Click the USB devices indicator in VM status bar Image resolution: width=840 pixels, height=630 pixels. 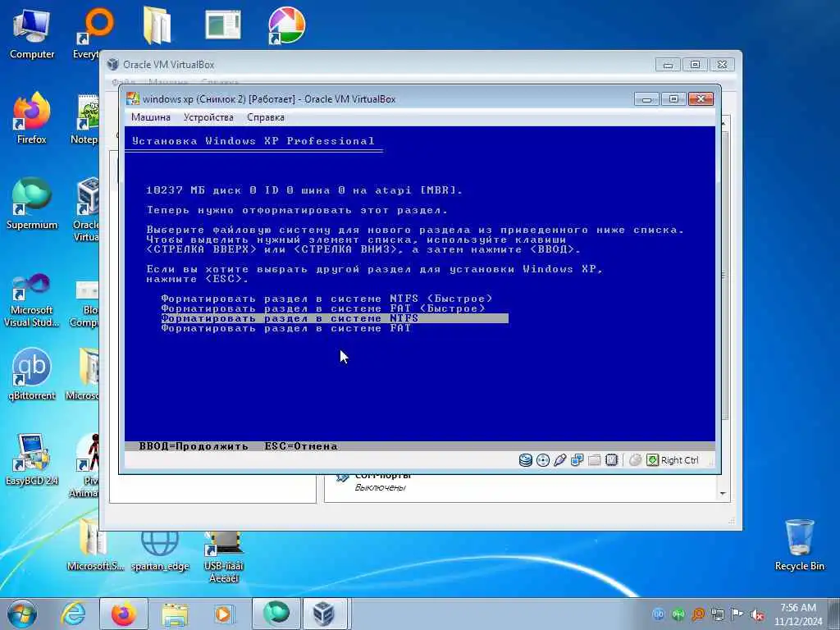point(559,460)
